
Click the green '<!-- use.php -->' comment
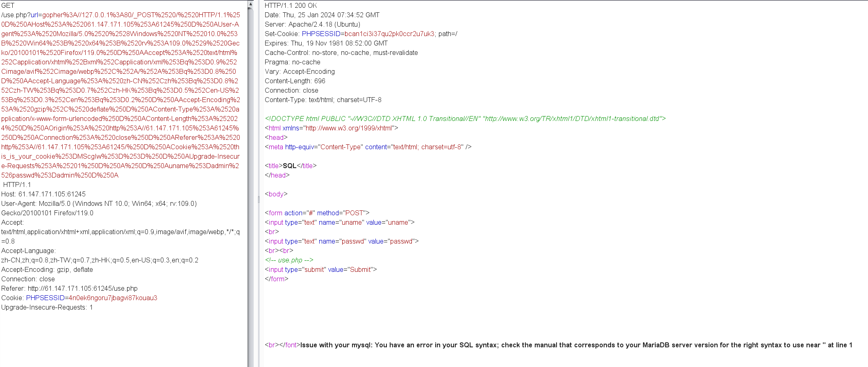click(289, 260)
